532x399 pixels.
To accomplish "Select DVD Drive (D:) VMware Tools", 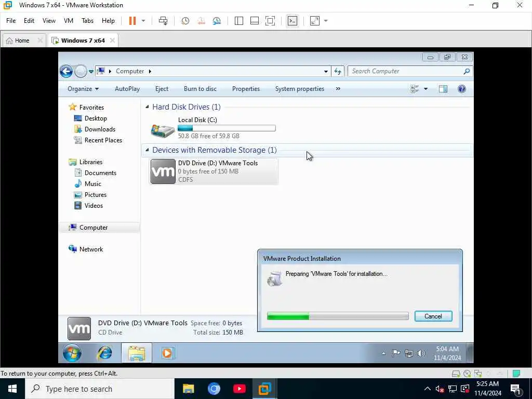I will 214,171.
